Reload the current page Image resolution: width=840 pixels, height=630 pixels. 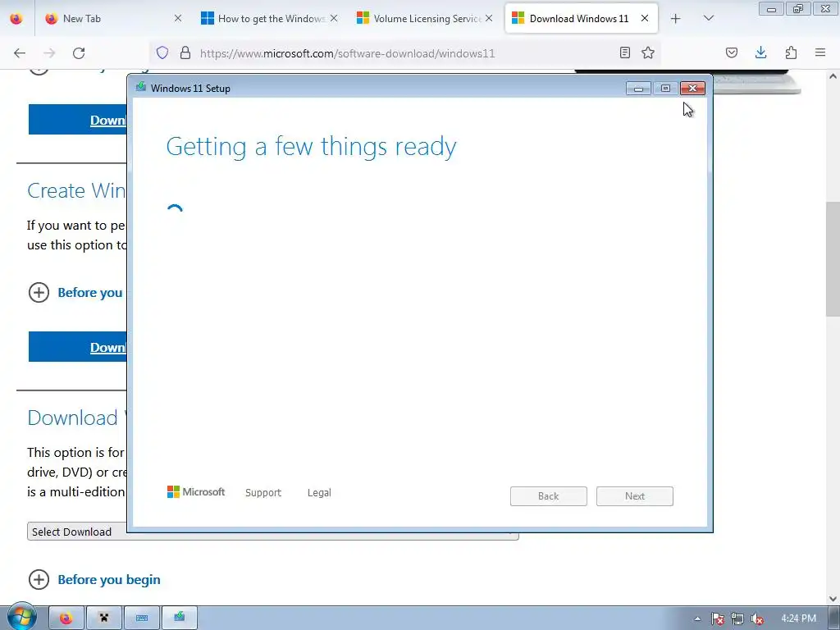pos(79,53)
